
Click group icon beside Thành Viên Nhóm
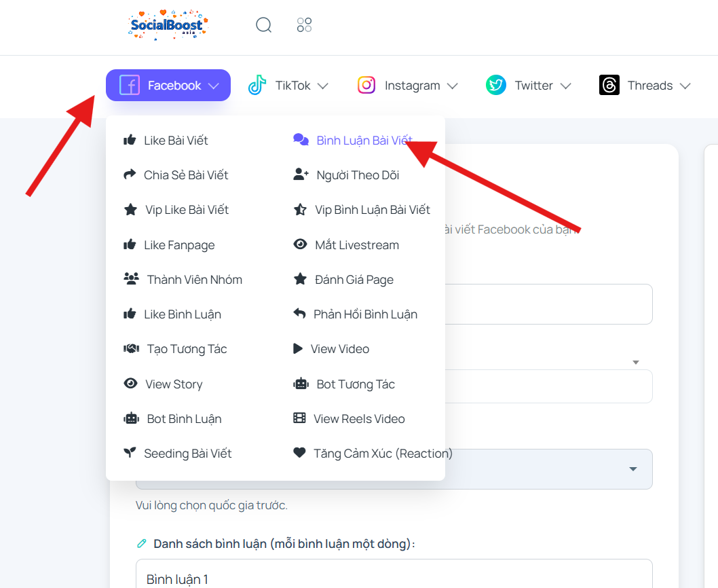tap(132, 278)
